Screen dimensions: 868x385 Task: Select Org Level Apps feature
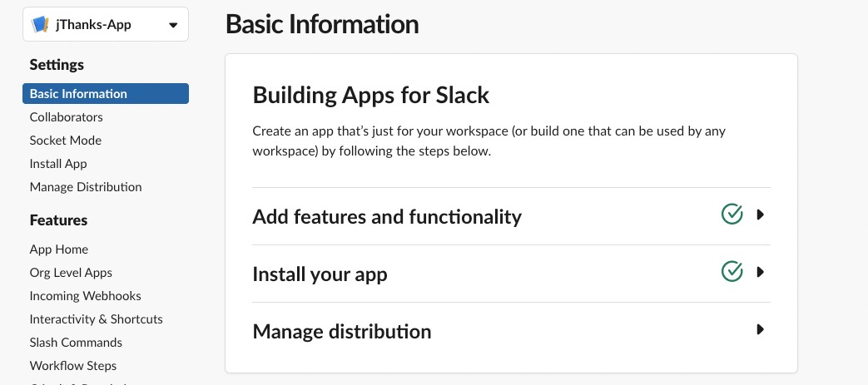coord(71,273)
